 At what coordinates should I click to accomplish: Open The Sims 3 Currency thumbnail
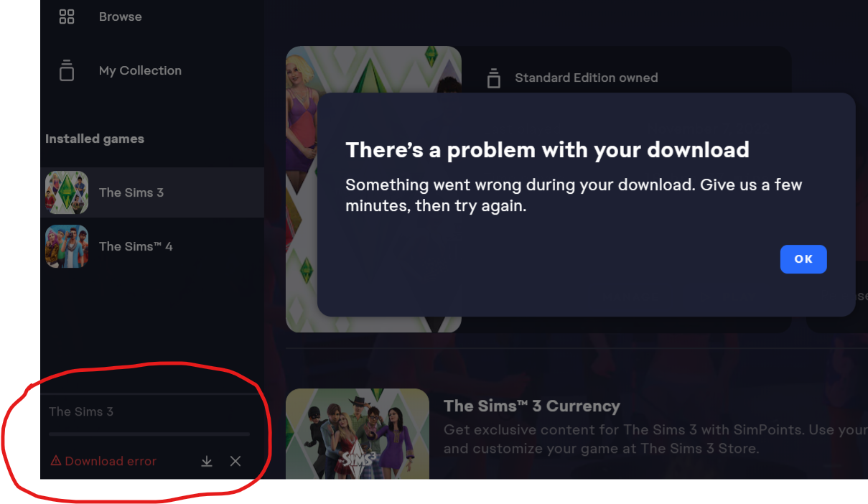click(358, 434)
